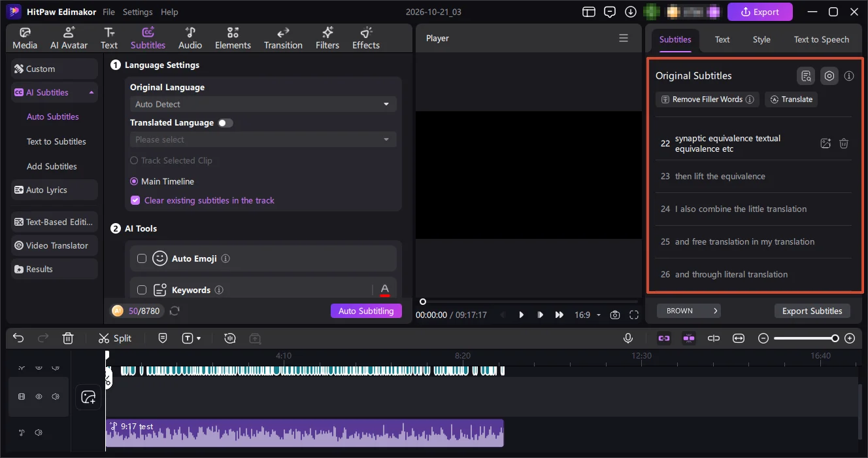Click the zoom-out minus icon on the timeline
868x458 pixels.
[x=763, y=338]
